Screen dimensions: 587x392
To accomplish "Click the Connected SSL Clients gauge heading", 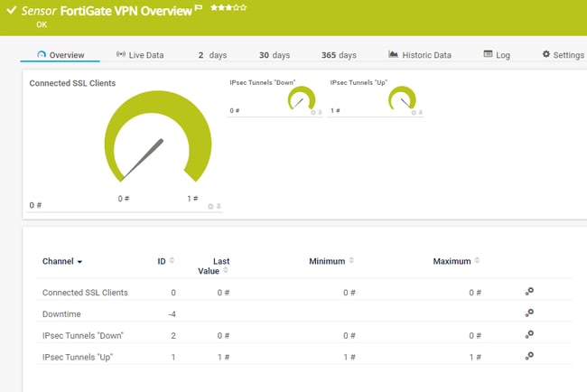I will click(72, 83).
